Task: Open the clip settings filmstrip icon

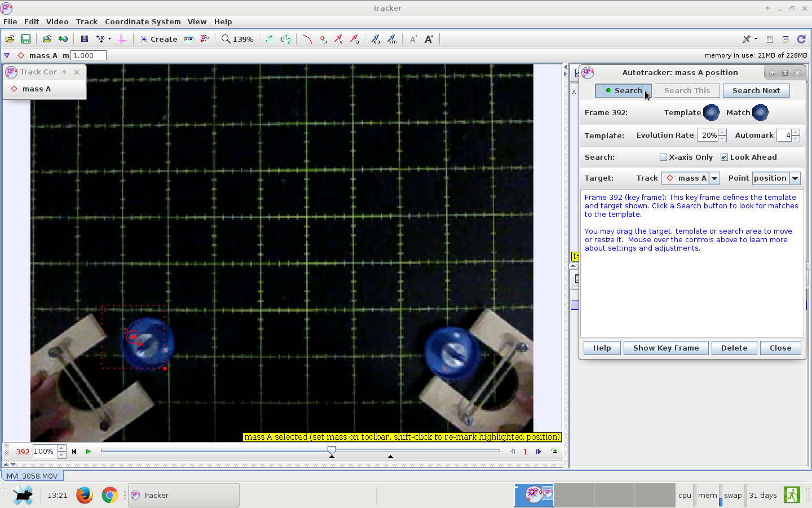Action: 85,39
